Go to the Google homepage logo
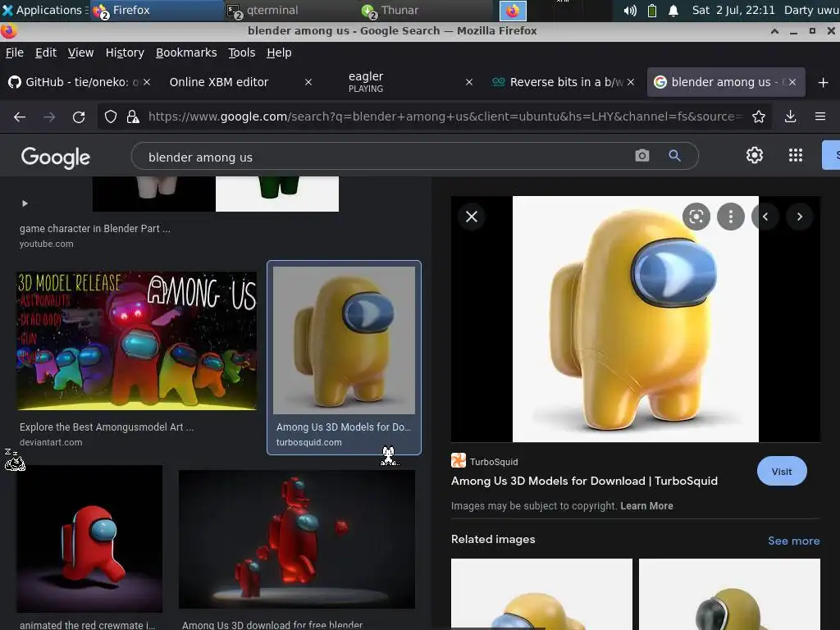This screenshot has height=630, width=840. [x=56, y=157]
